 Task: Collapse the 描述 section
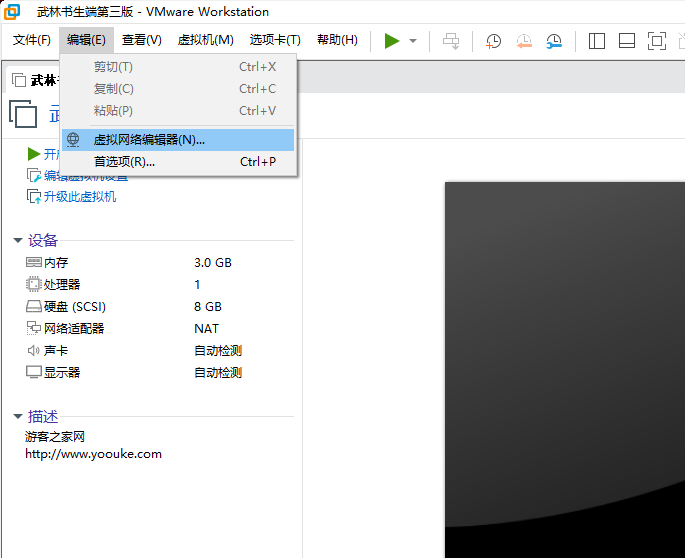coord(18,417)
